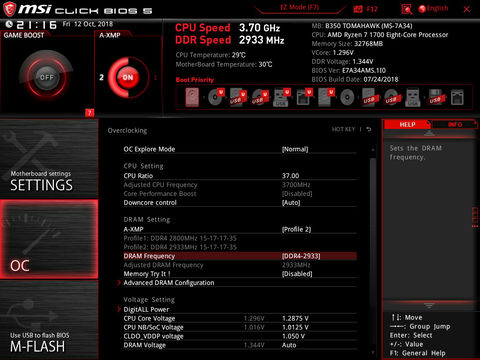Select A-XMP profile number 2
This screenshot has width=480, height=360.
coord(101,77)
